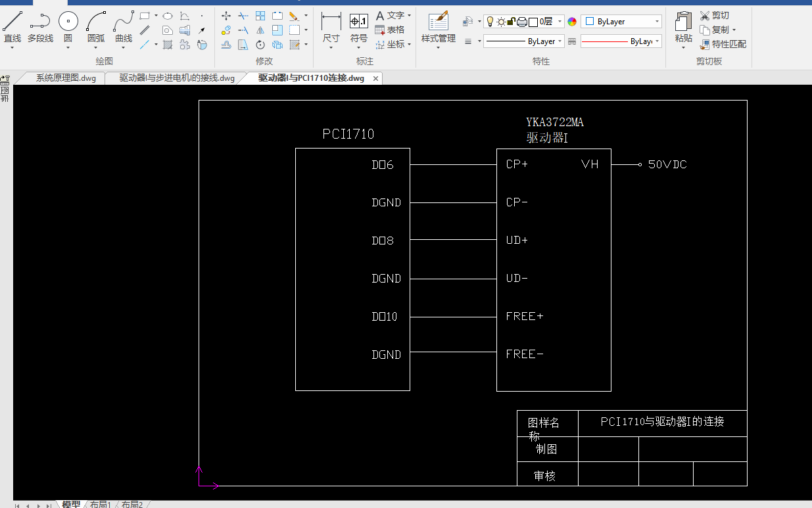
Task: Switch to the 布局2 layout tab
Action: click(x=132, y=504)
